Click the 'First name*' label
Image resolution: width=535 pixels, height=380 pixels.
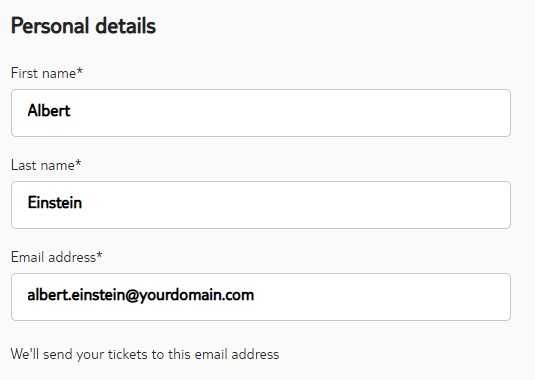[47, 73]
